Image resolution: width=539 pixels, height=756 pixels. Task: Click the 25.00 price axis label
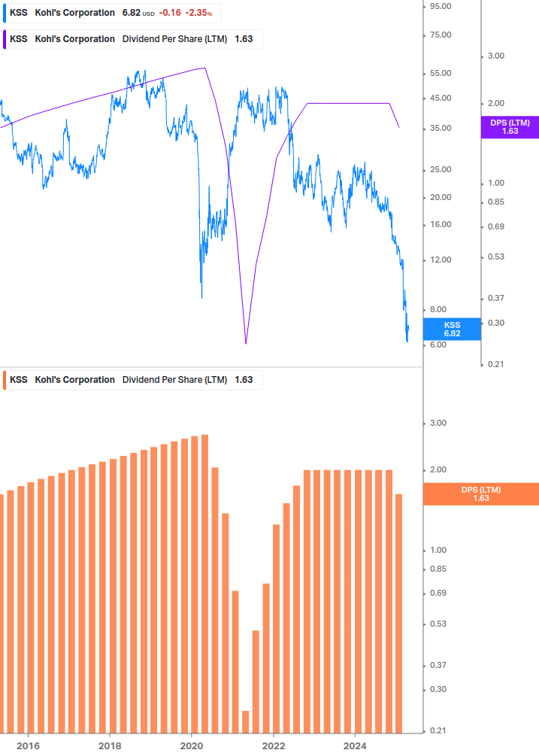pyautogui.click(x=441, y=169)
